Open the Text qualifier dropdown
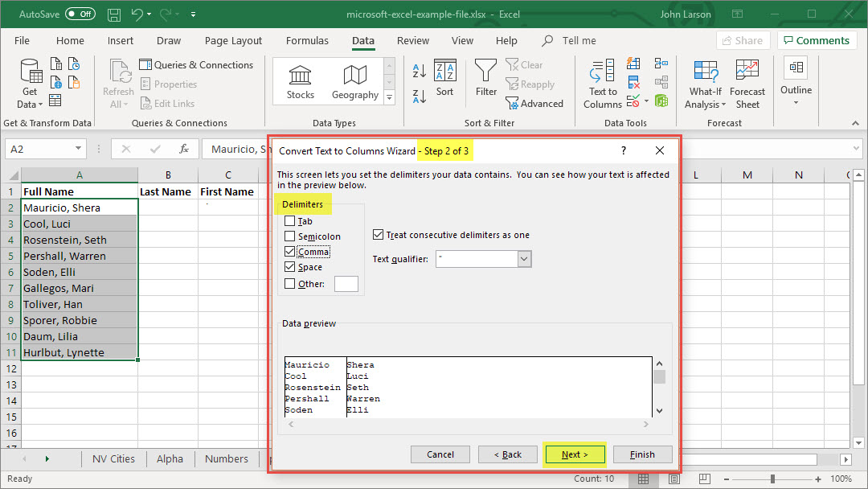868x489 pixels. [524, 259]
